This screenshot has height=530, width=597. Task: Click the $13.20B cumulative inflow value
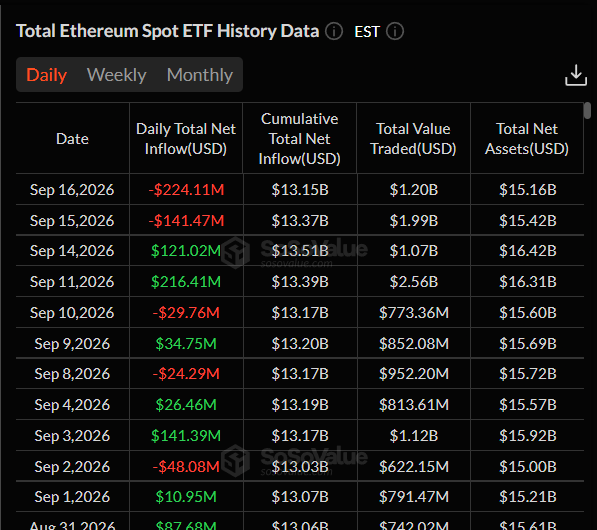click(x=300, y=343)
